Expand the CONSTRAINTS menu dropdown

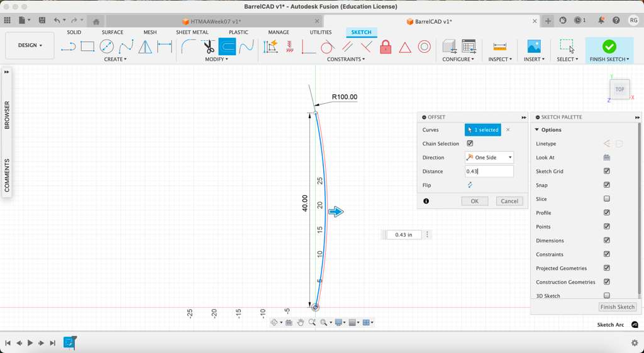coord(346,59)
